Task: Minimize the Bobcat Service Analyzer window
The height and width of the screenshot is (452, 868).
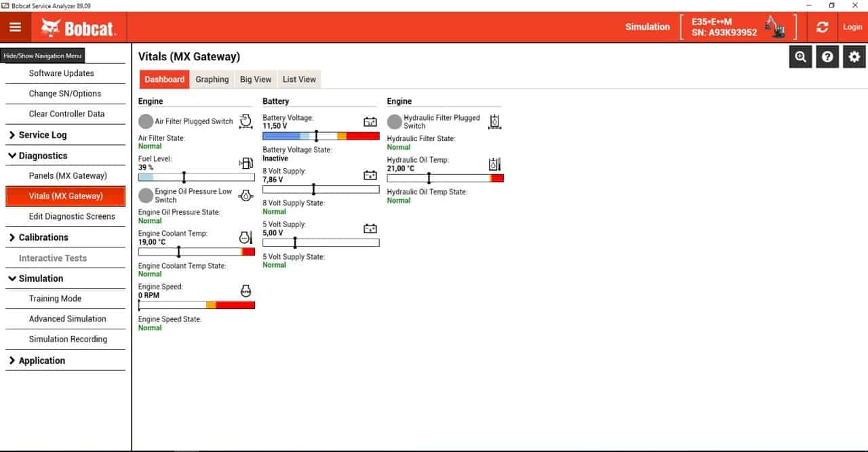Action: pos(808,5)
